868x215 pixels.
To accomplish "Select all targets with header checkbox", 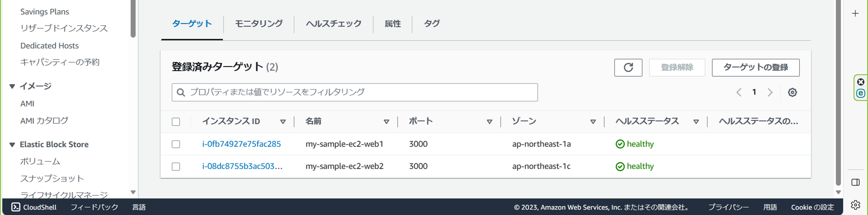I will (176, 121).
